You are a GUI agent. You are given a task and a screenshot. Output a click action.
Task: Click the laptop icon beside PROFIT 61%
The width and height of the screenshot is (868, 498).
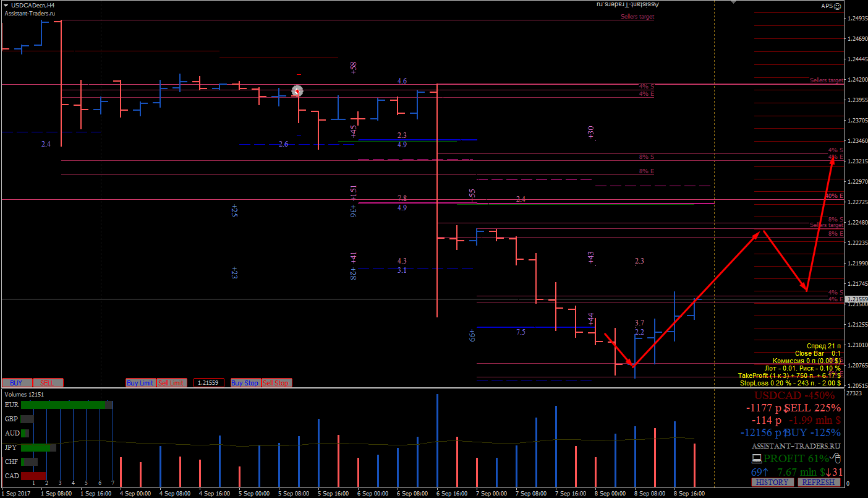pos(756,458)
